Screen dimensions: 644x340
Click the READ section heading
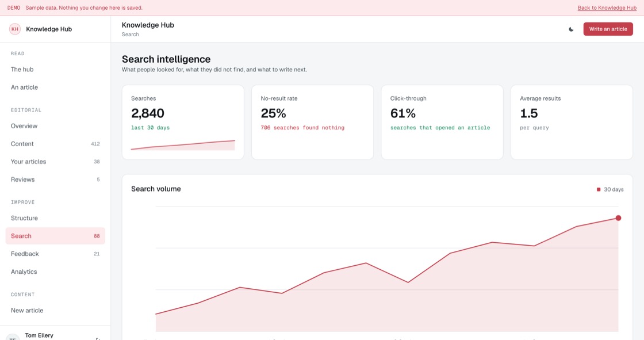[x=18, y=54]
